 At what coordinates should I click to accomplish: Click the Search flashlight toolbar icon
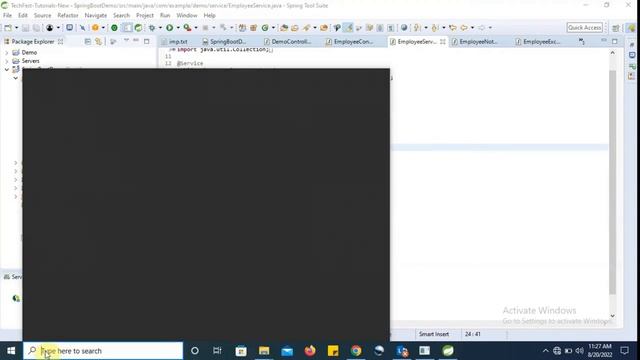pyautogui.click(x=306, y=28)
